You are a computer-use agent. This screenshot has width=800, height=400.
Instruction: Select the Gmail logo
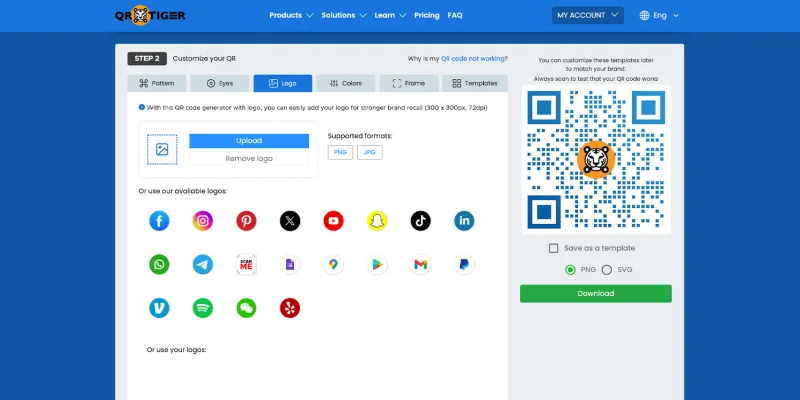[x=420, y=264]
